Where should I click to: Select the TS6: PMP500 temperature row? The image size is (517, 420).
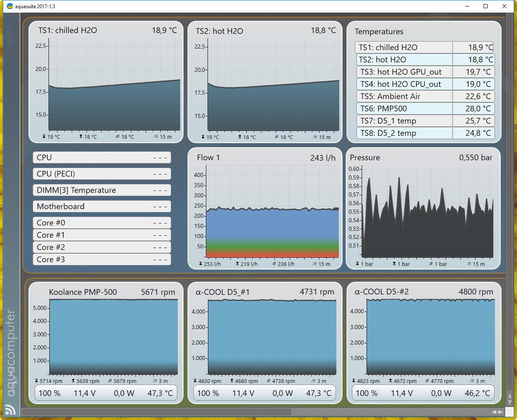424,108
